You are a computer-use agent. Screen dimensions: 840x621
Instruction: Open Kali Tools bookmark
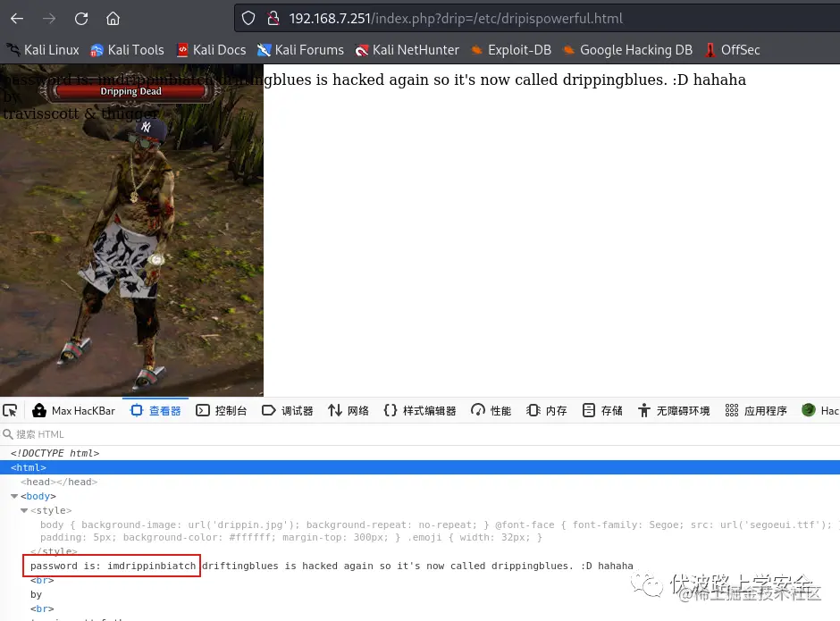pos(128,50)
